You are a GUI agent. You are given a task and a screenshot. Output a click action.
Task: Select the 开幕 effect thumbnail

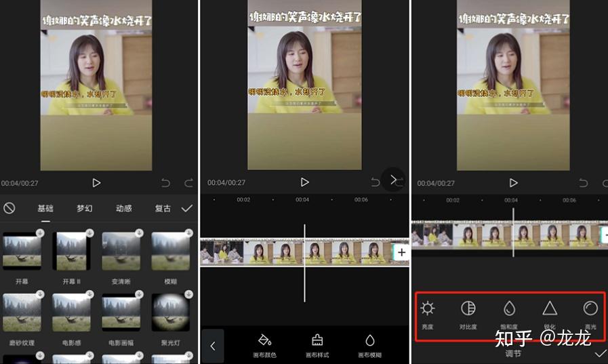[x=22, y=251]
